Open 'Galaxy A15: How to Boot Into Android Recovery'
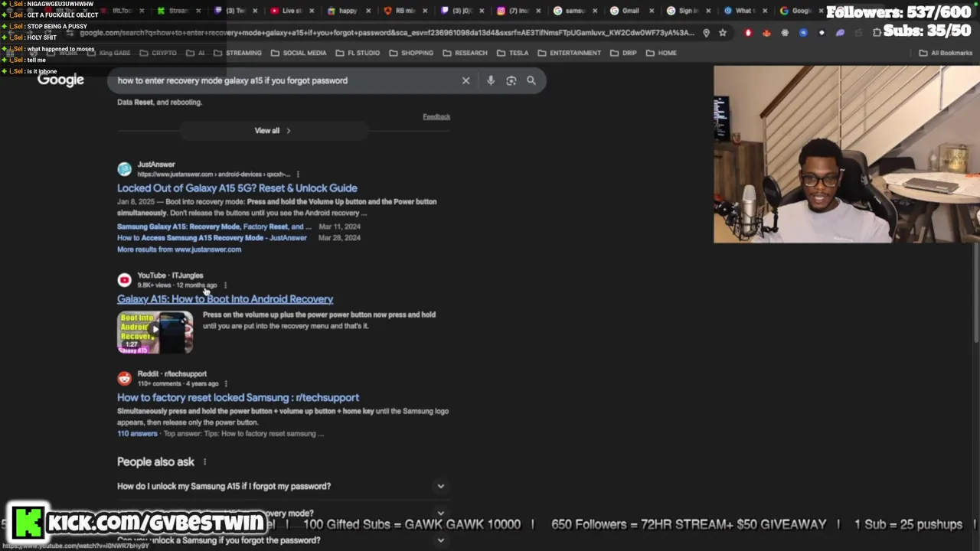Screen dimensions: 980x551 click(225, 299)
